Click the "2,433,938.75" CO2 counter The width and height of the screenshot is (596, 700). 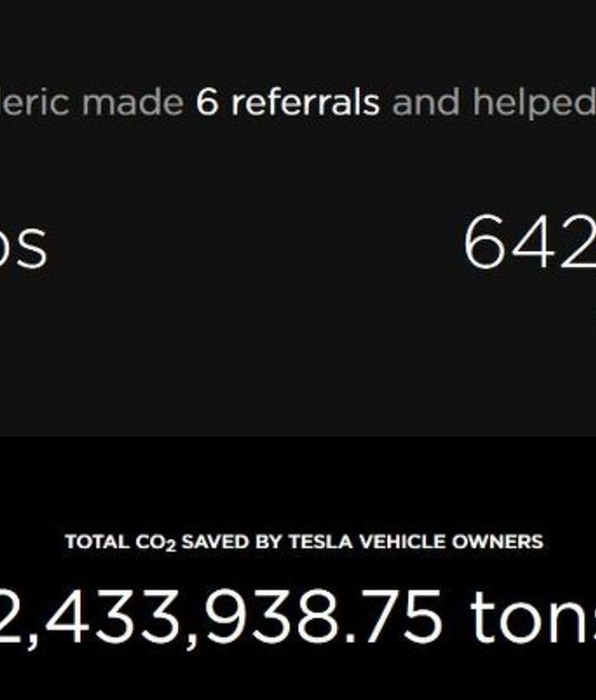(219, 617)
